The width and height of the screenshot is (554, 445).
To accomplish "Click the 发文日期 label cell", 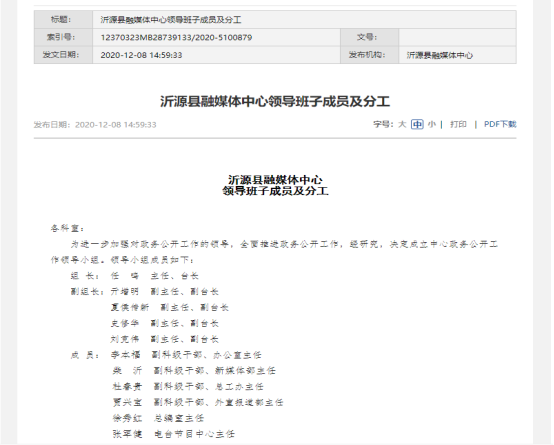I will (x=63, y=55).
